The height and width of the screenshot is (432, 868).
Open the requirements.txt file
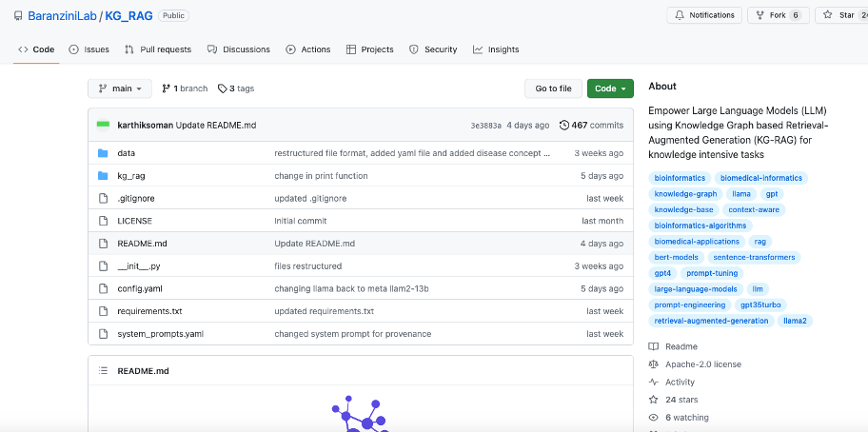coord(149,311)
